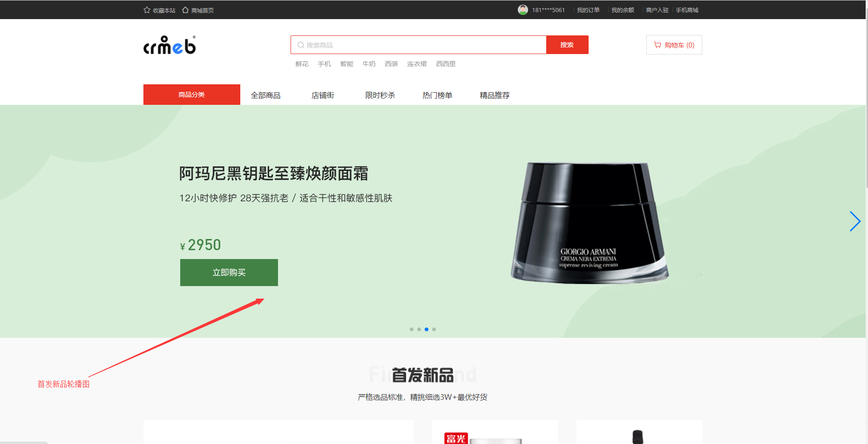Screen dimensions: 868x444
Task: Click the green 立即购买 button
Action: coord(229,273)
